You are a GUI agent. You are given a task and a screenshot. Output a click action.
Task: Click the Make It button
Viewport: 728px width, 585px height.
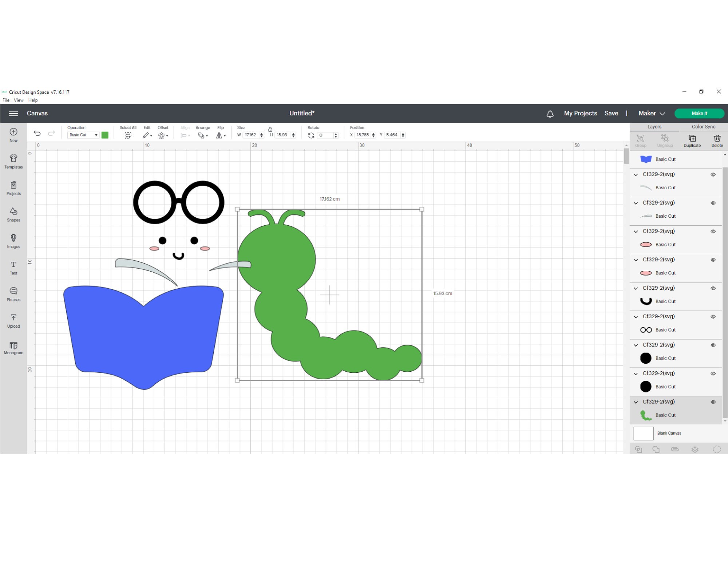pyautogui.click(x=699, y=113)
